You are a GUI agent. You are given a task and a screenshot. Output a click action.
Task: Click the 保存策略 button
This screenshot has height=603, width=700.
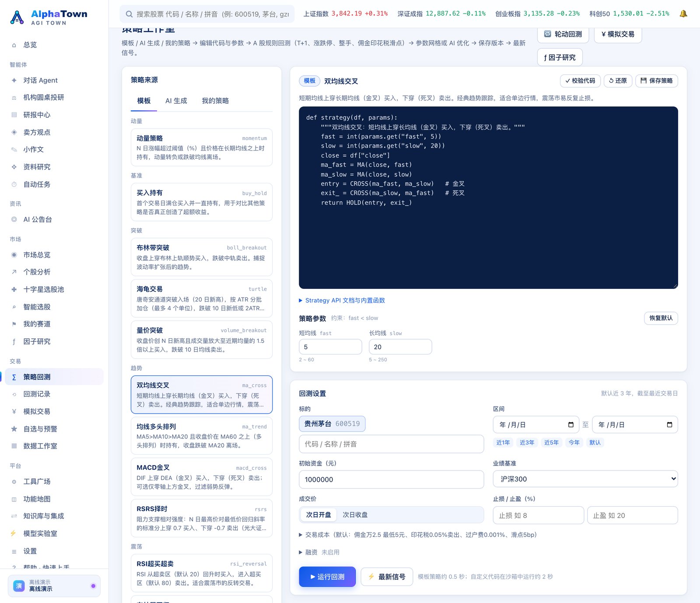tap(656, 81)
